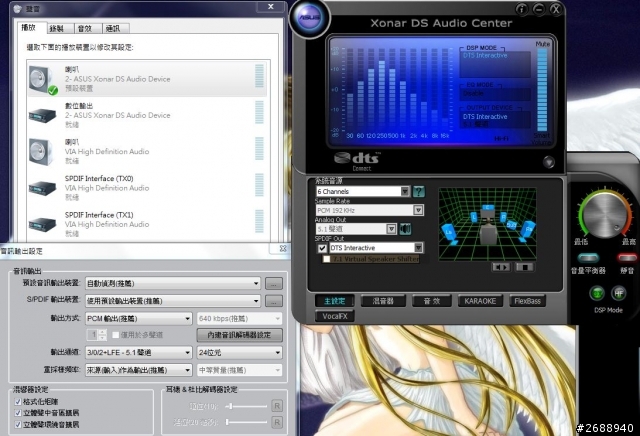The width and height of the screenshot is (640, 436).
Task: Select 喇叭 VIA High Definition Audio device
Action: tap(147, 151)
